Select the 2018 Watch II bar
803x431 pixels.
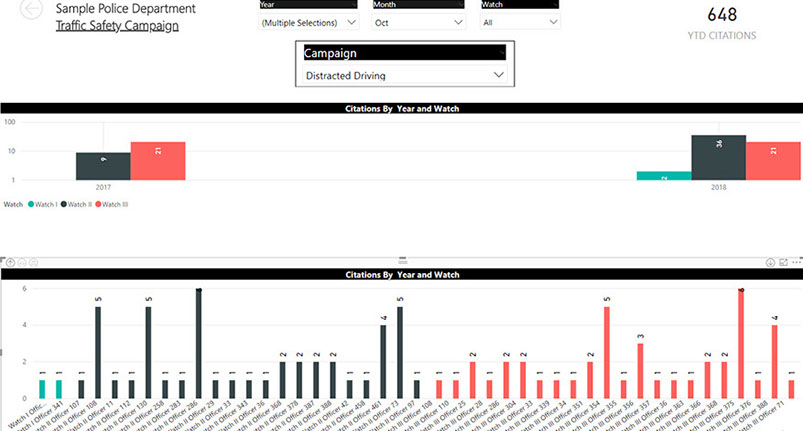click(718, 158)
